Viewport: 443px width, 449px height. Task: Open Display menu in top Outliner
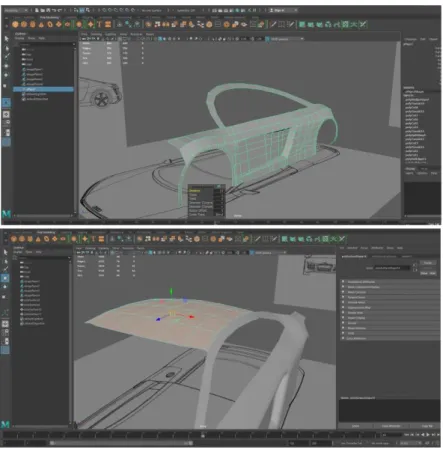click(20, 38)
